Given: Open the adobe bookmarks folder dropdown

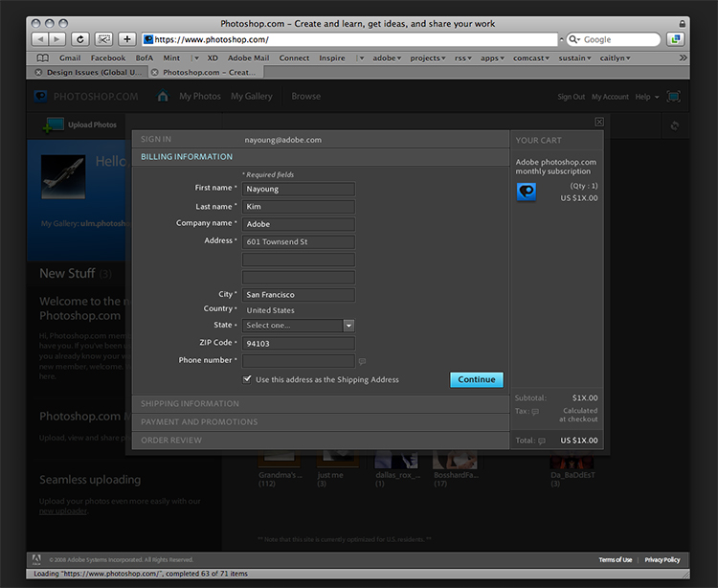Looking at the screenshot, I should 388,57.
